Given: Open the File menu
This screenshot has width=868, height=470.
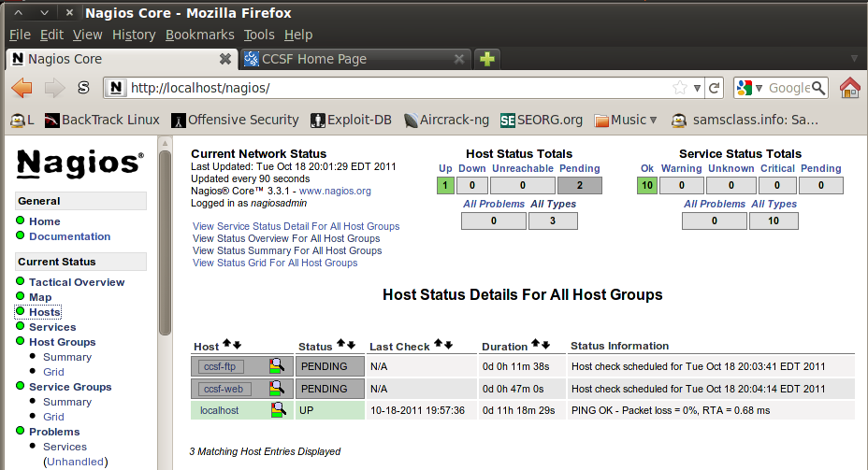Looking at the screenshot, I should 20,35.
